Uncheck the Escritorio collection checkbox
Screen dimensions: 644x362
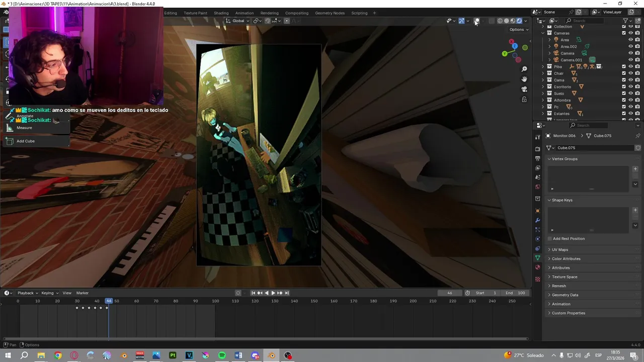click(624, 86)
